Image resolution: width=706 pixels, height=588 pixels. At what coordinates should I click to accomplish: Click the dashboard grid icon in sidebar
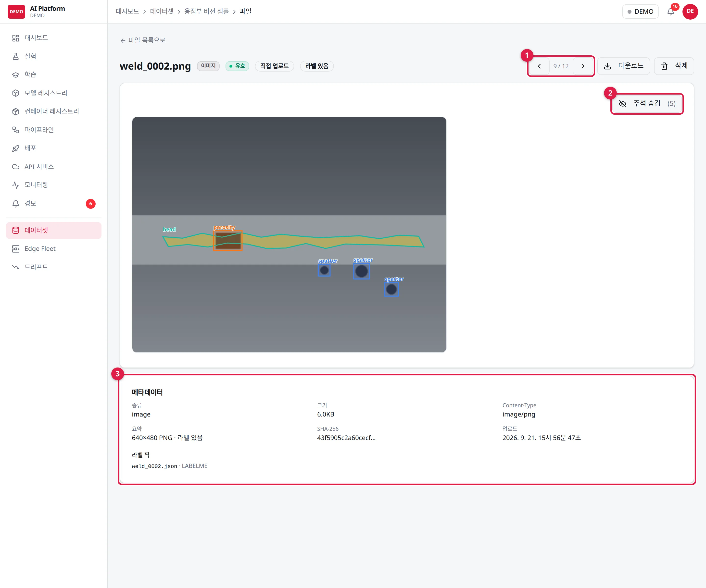pos(15,38)
